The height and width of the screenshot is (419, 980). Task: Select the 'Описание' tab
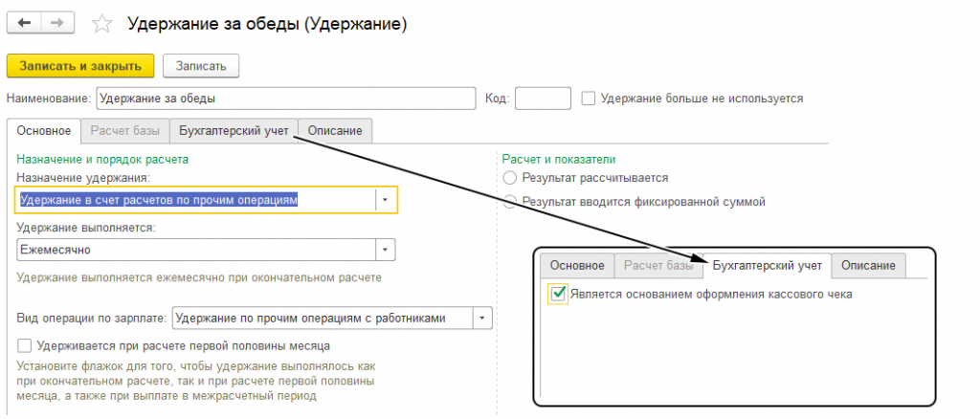pos(335,130)
